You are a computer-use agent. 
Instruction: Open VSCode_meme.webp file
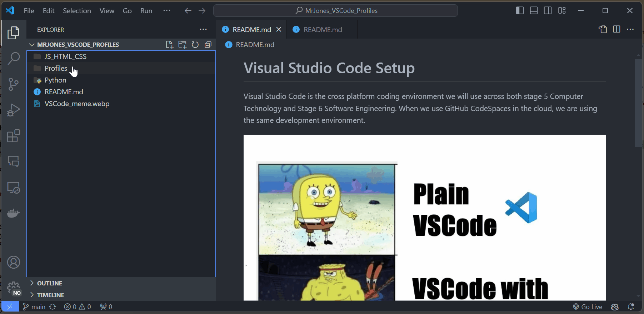click(121, 104)
